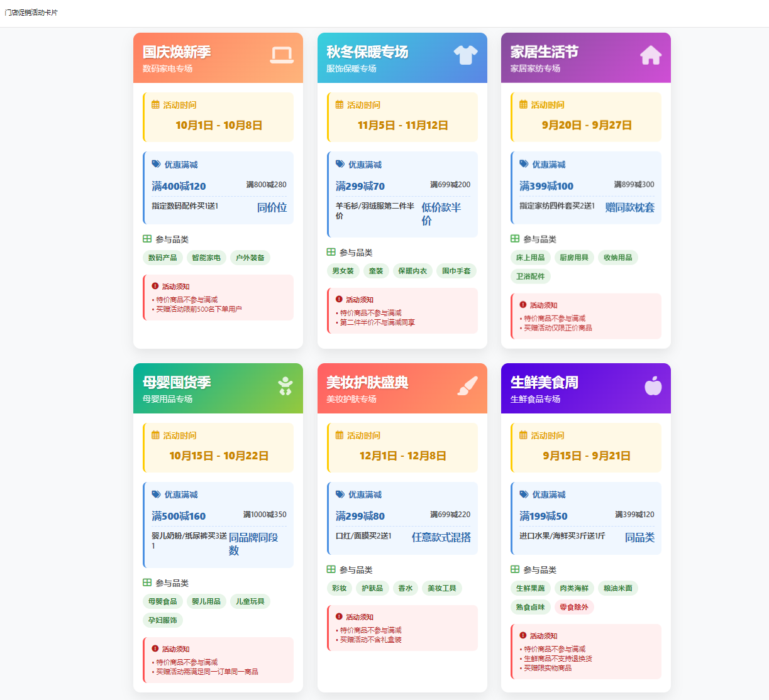Image resolution: width=769 pixels, height=700 pixels.
Task: Click the red 零食除外 tag
Action: pos(573,607)
